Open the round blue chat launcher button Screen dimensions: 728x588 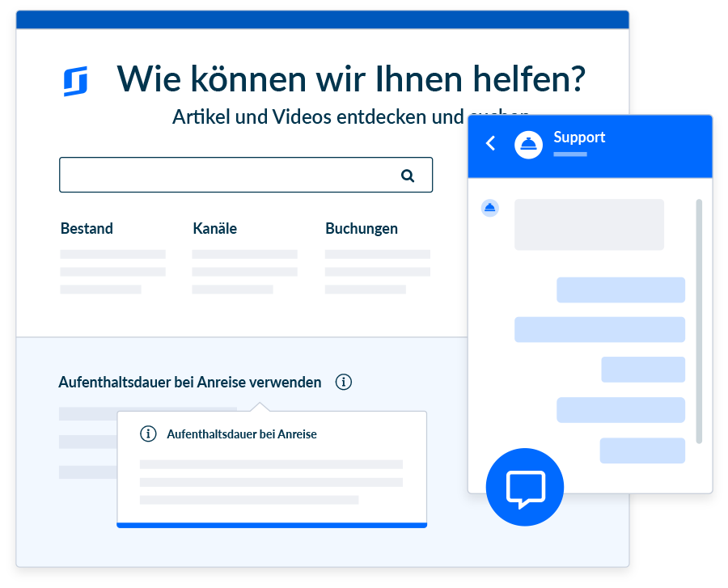point(524,487)
